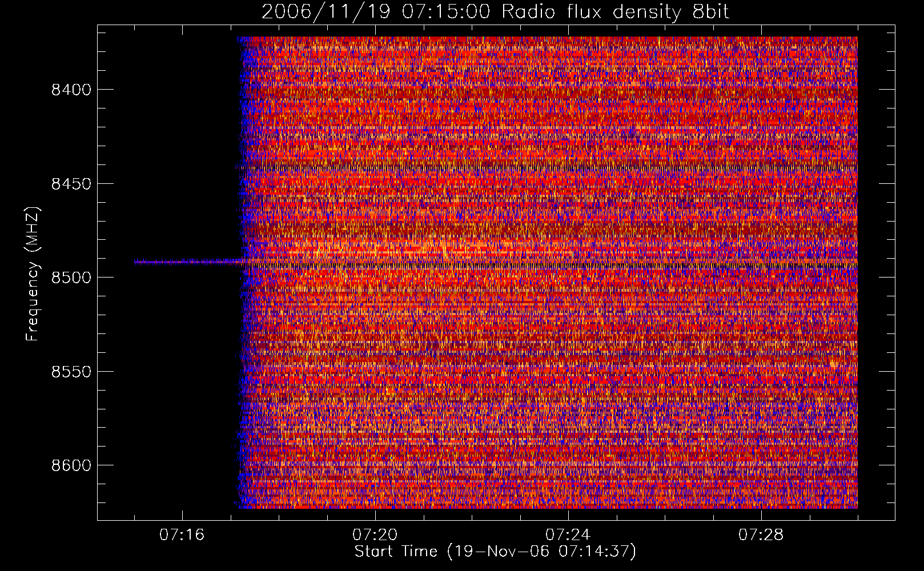
Task: Select the 8400 frequency tick label
Action: 71,90
